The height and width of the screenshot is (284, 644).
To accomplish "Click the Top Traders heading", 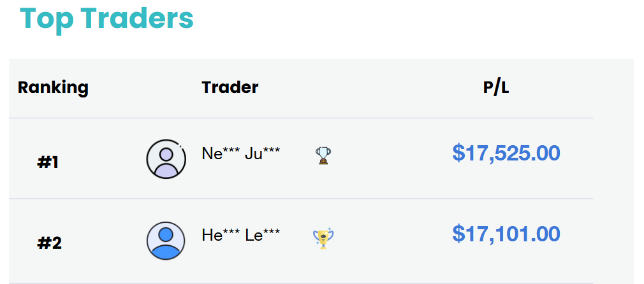I will 106,18.
